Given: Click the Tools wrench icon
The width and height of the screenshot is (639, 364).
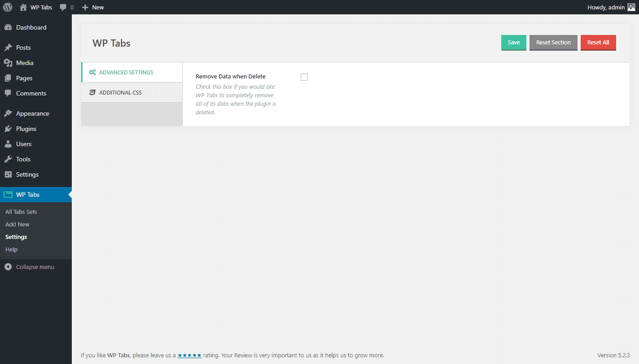Looking at the screenshot, I should [x=8, y=159].
